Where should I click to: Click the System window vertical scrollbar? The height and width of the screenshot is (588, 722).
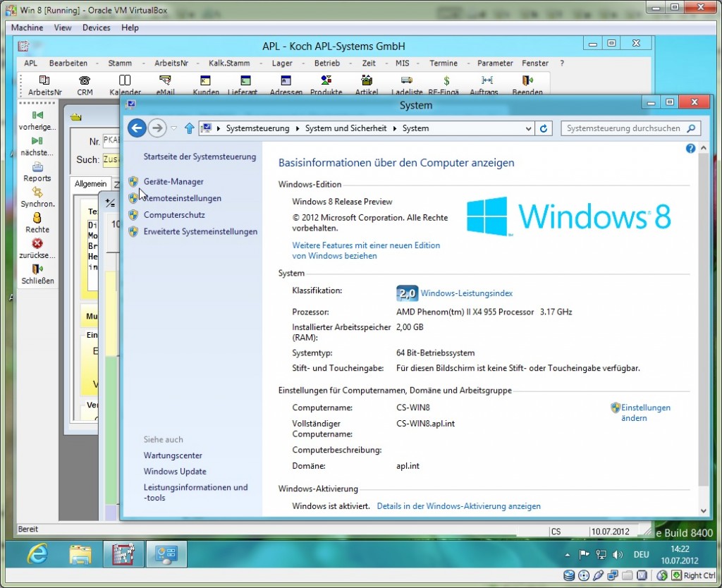[x=703, y=330]
